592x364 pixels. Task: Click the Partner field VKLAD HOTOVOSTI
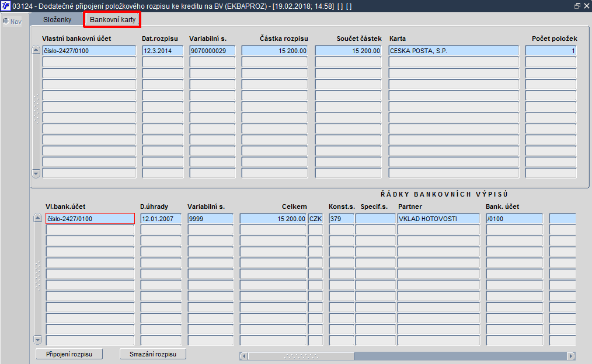point(438,219)
